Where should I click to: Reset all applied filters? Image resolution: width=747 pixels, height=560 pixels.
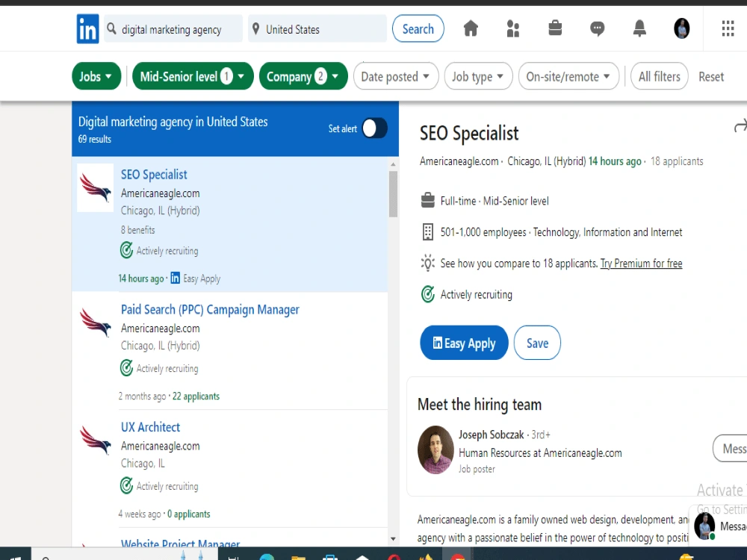[x=711, y=77]
